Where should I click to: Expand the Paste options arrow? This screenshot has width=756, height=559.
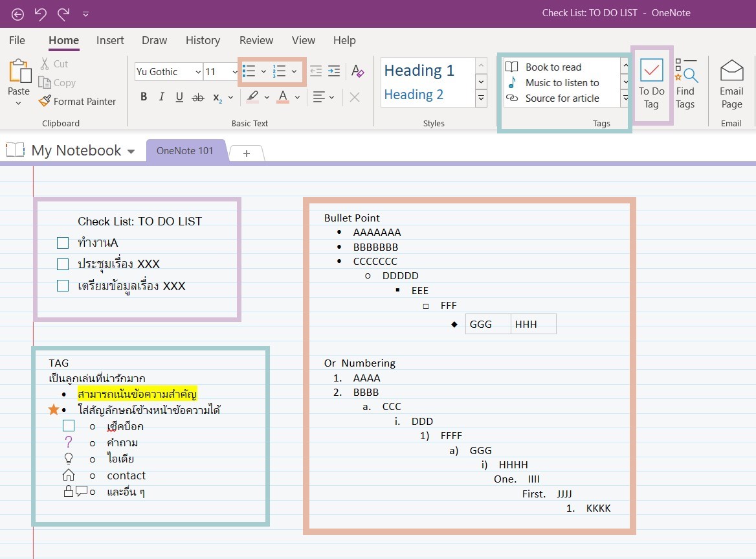coord(18,103)
